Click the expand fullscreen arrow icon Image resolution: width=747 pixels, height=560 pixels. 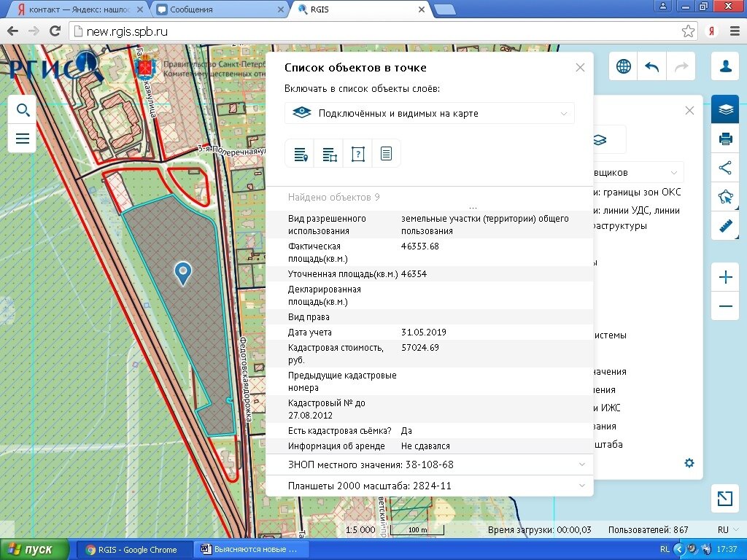[x=725, y=499]
